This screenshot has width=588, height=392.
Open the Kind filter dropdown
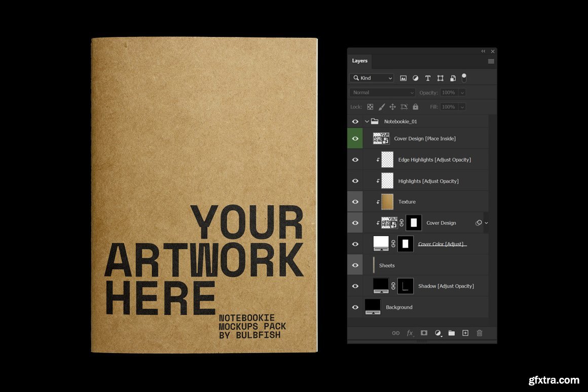tap(372, 78)
